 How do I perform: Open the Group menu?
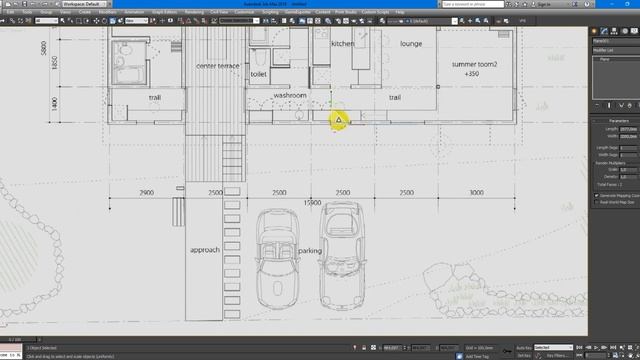click(46, 12)
